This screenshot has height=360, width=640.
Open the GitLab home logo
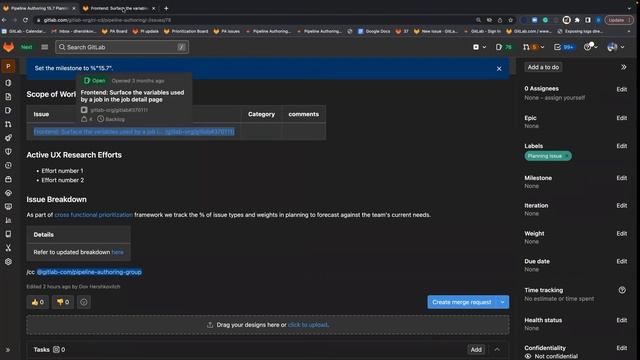pos(8,47)
